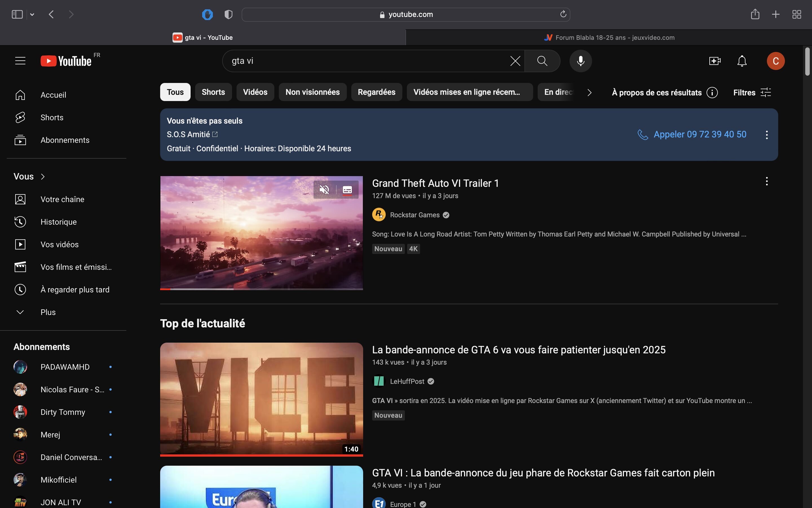Open the Create video camera icon
812x508 pixels.
715,61
